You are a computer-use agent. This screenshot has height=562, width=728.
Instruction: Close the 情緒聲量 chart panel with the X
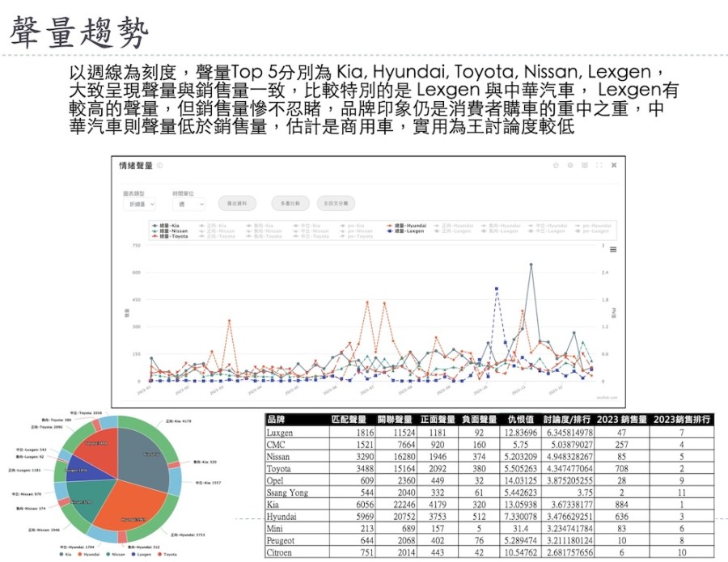[614, 165]
